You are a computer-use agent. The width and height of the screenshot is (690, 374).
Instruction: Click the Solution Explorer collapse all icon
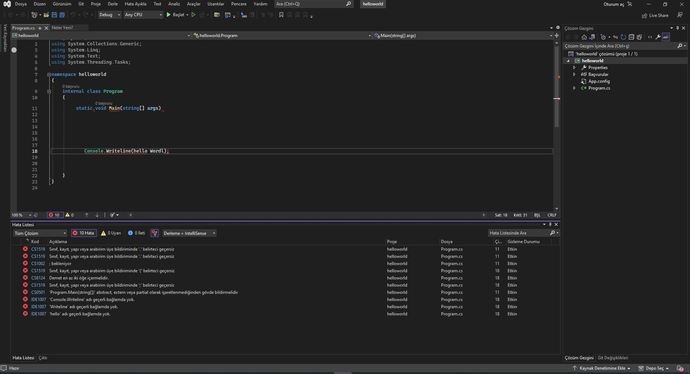pyautogui.click(x=631, y=37)
